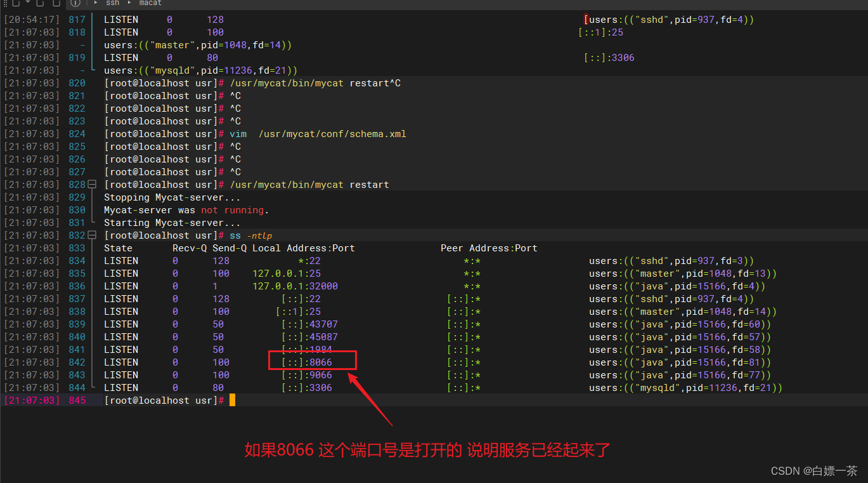The image size is (868, 483).
Task: Click the '*:22' local address on line 834
Action: point(309,261)
